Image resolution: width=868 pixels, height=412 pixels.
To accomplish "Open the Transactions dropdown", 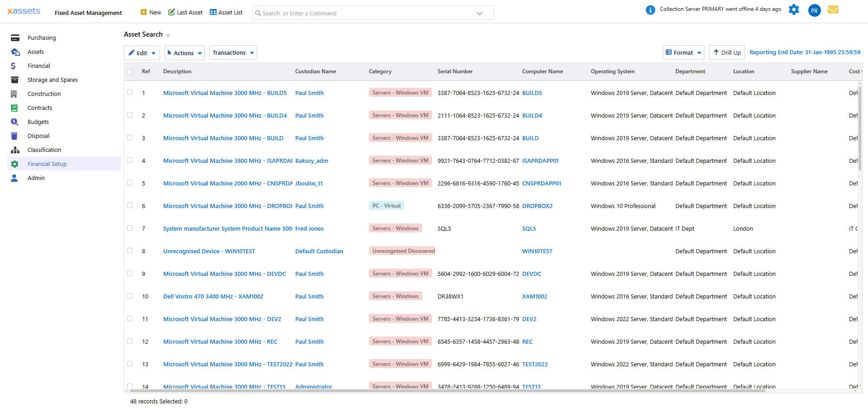I will click(233, 52).
